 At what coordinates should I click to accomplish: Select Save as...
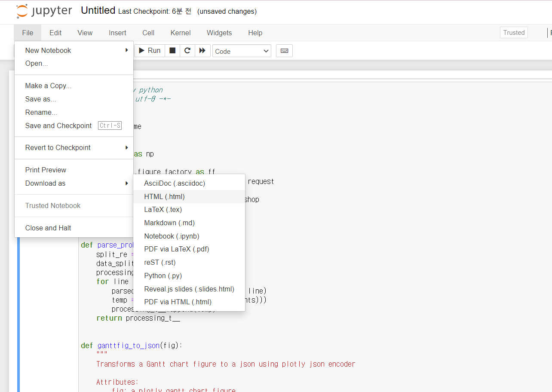[x=74, y=99]
